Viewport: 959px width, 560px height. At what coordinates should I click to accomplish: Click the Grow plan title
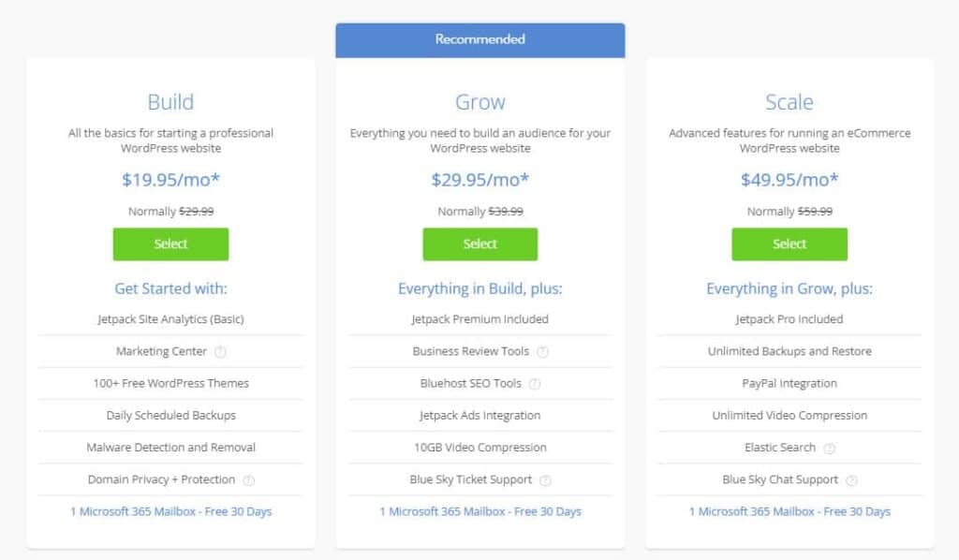tap(480, 101)
